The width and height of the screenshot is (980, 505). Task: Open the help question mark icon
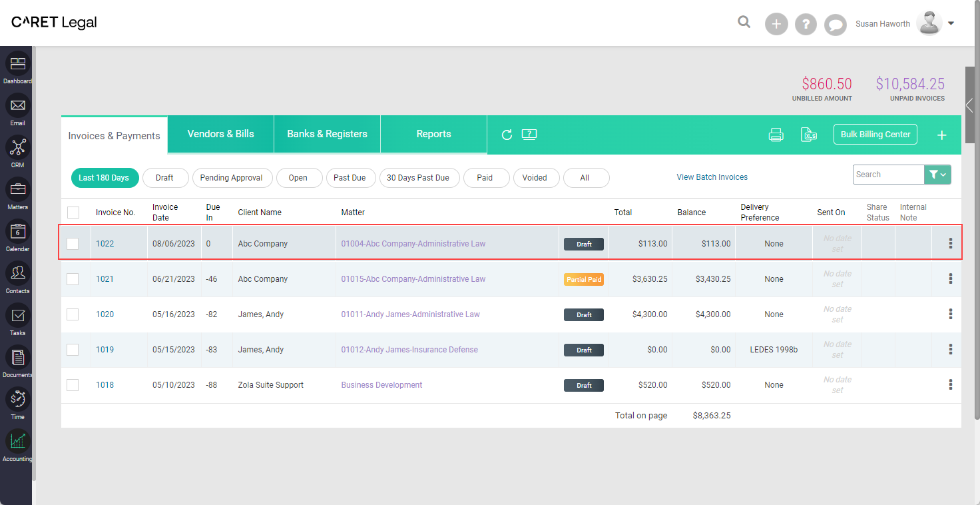pos(806,24)
